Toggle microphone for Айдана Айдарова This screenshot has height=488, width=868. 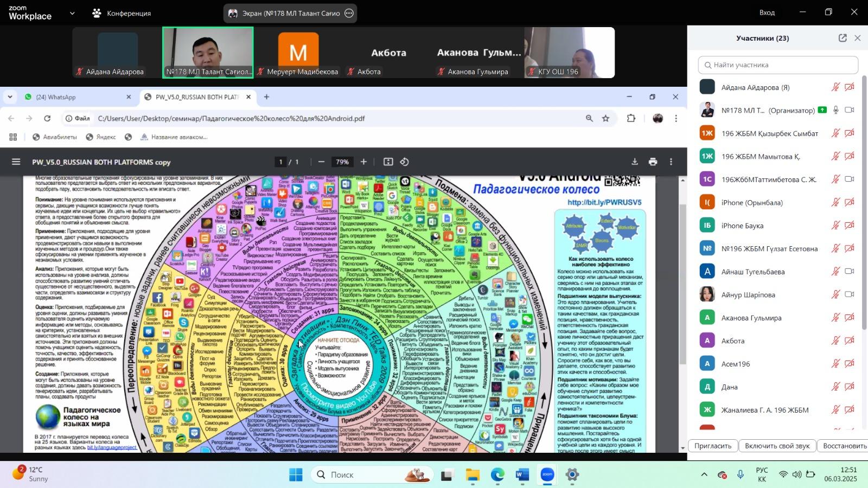pos(835,87)
